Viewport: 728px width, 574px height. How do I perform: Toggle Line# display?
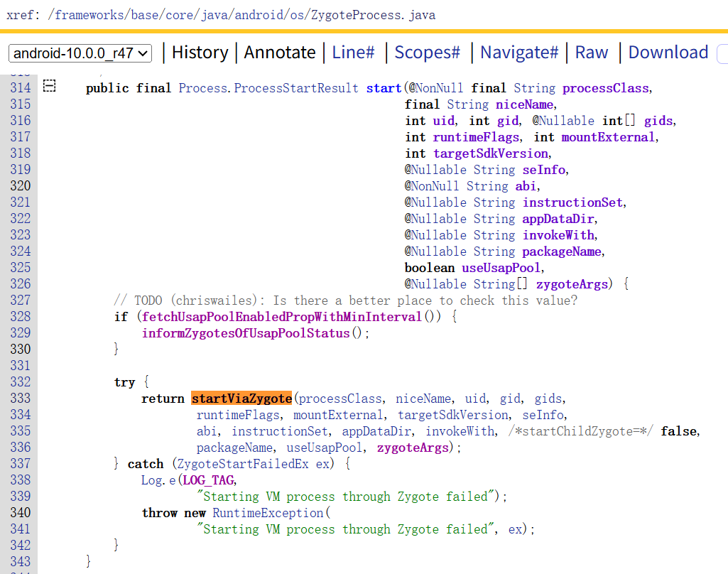tap(353, 53)
